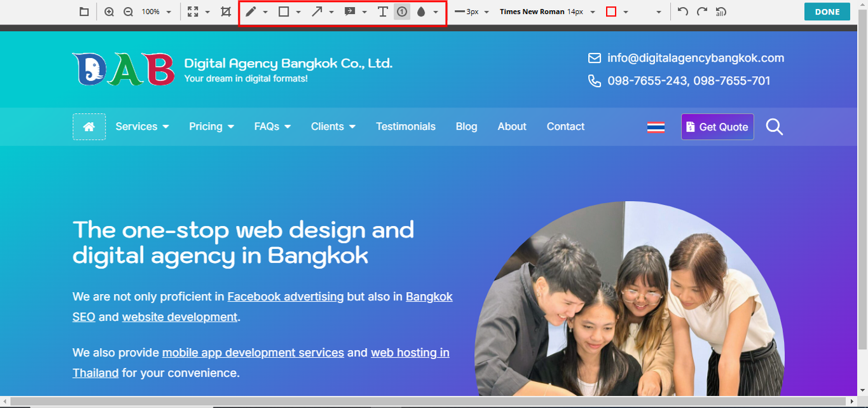
Task: Open the red outline color swatch
Action: click(611, 12)
